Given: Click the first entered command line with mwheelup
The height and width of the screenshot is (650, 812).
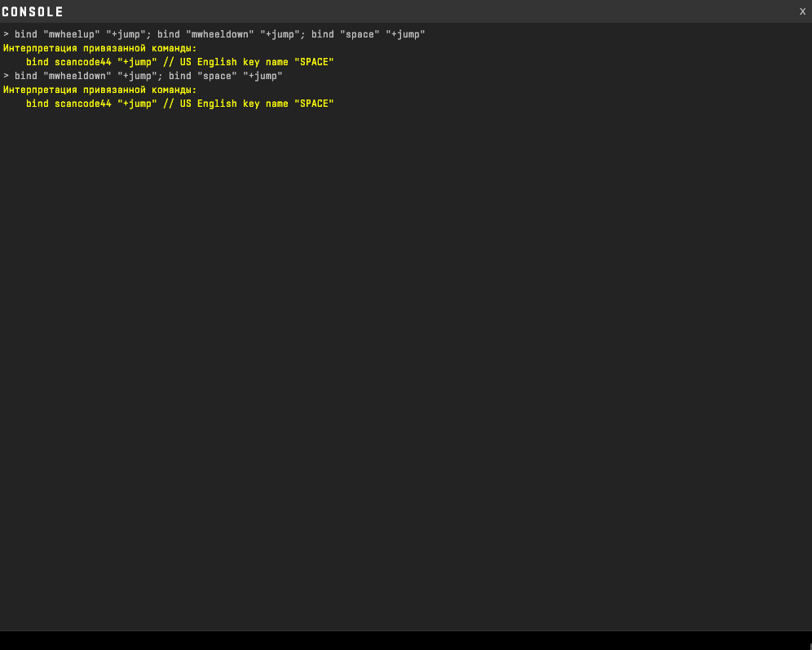Looking at the screenshot, I should click(214, 34).
